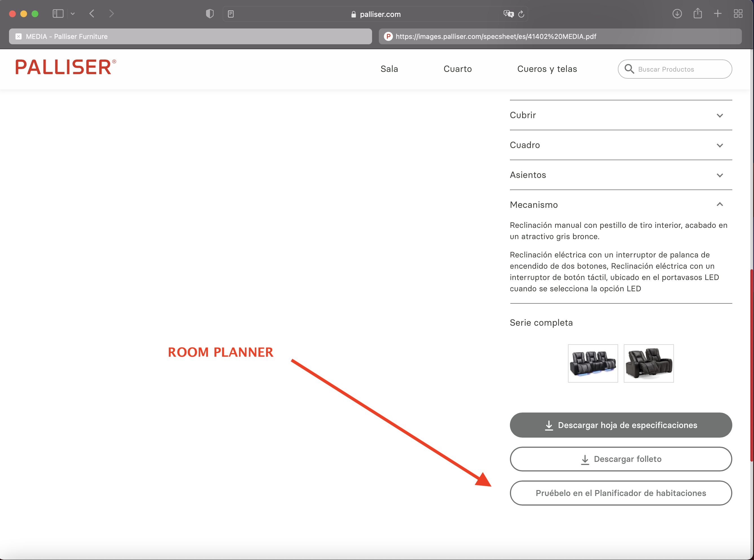Viewport: 754px width, 560px height.
Task: Expand the Asientos section
Action: [x=621, y=175]
